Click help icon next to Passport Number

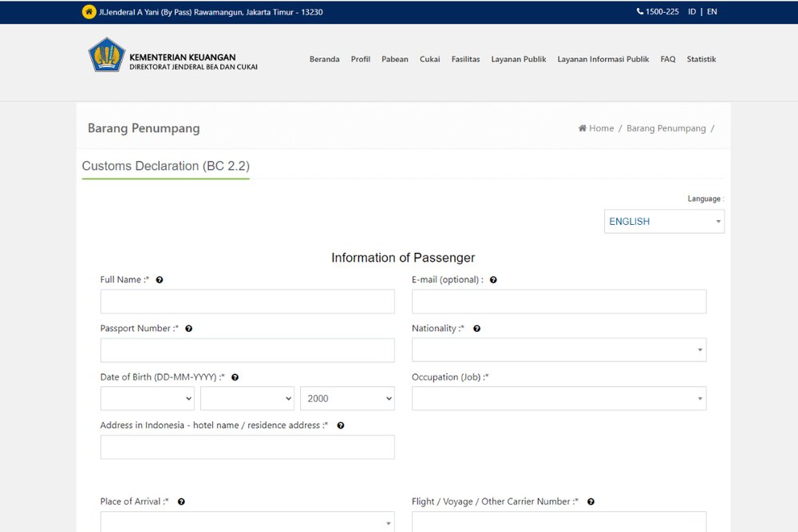coord(188,329)
